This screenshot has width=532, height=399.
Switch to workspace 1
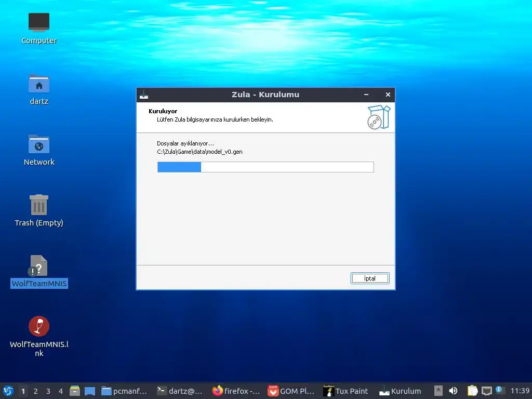23,391
